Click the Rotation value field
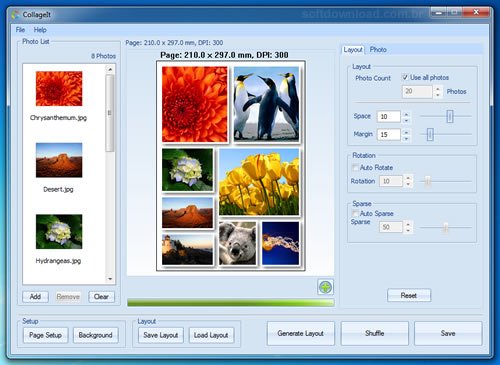 tap(391, 181)
